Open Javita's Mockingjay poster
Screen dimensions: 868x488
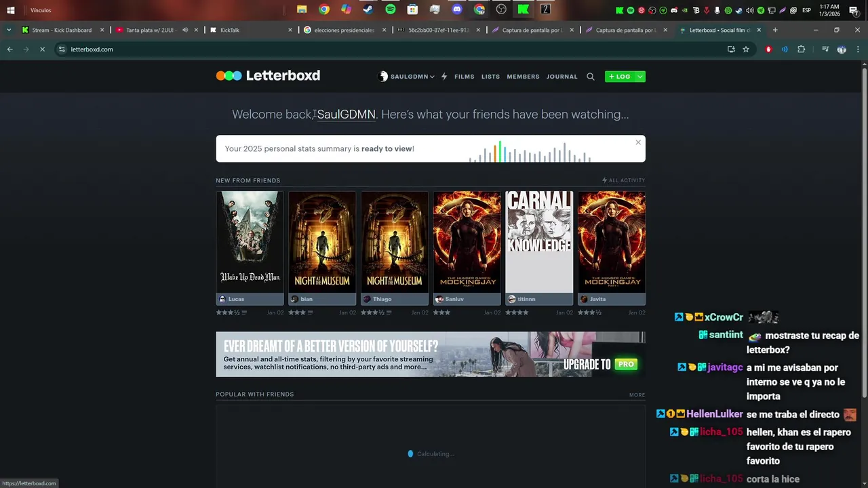pyautogui.click(x=612, y=242)
